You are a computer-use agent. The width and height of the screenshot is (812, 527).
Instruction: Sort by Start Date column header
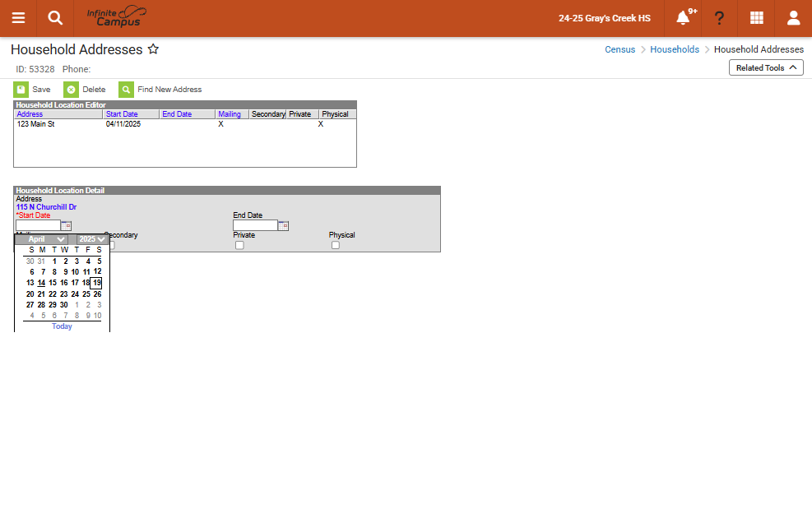122,114
